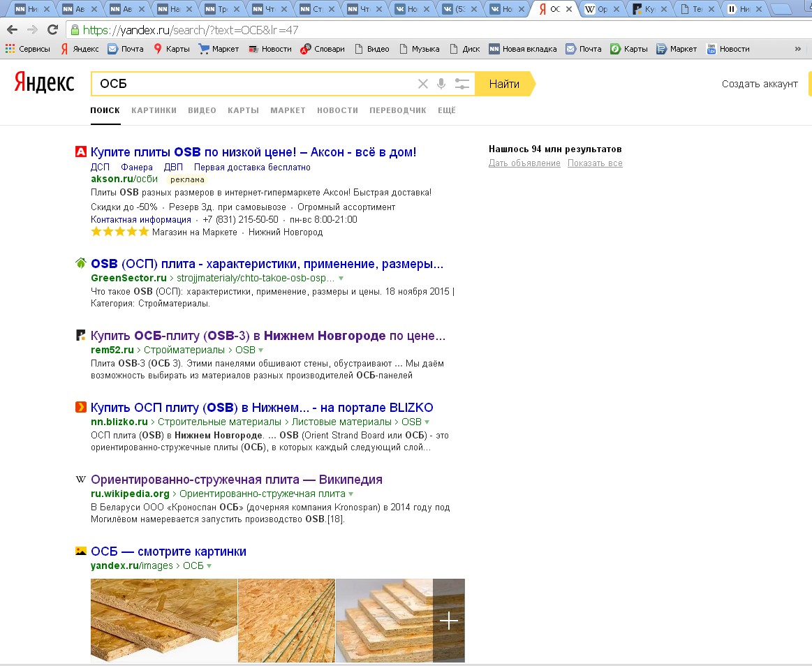Screen dimensions: 812x666
Task: Switch to the VK browser tab labeled (53
Action: [x=459, y=9]
